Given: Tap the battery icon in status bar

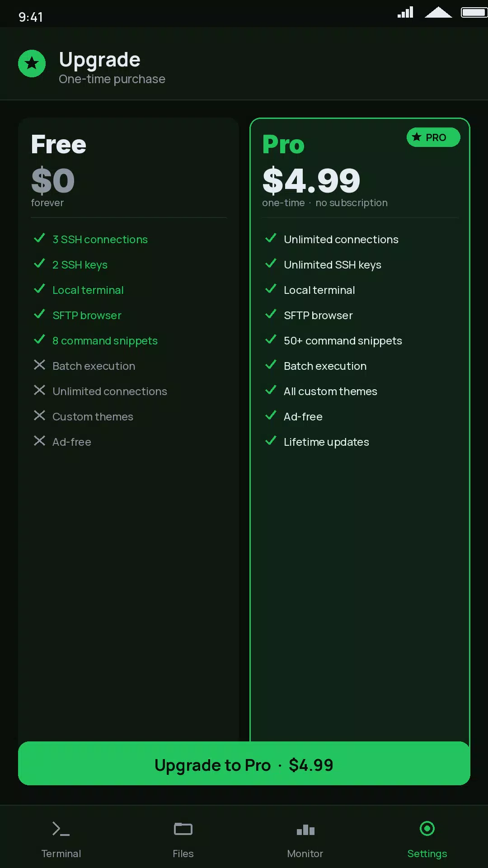Looking at the screenshot, I should [x=474, y=12].
